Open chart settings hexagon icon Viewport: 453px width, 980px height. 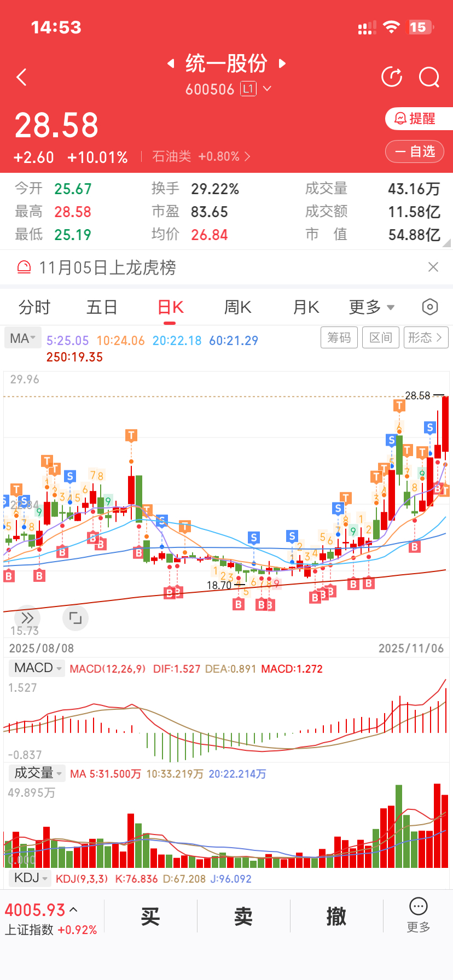tap(430, 307)
